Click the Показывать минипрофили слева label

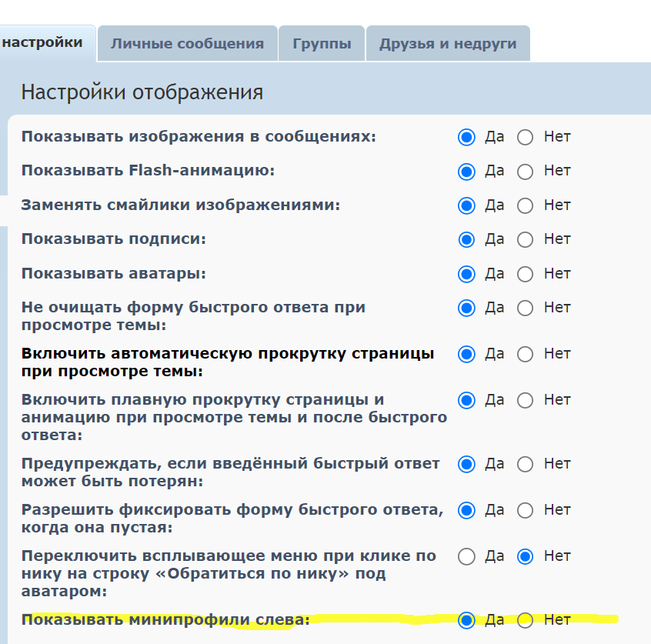click(x=165, y=619)
